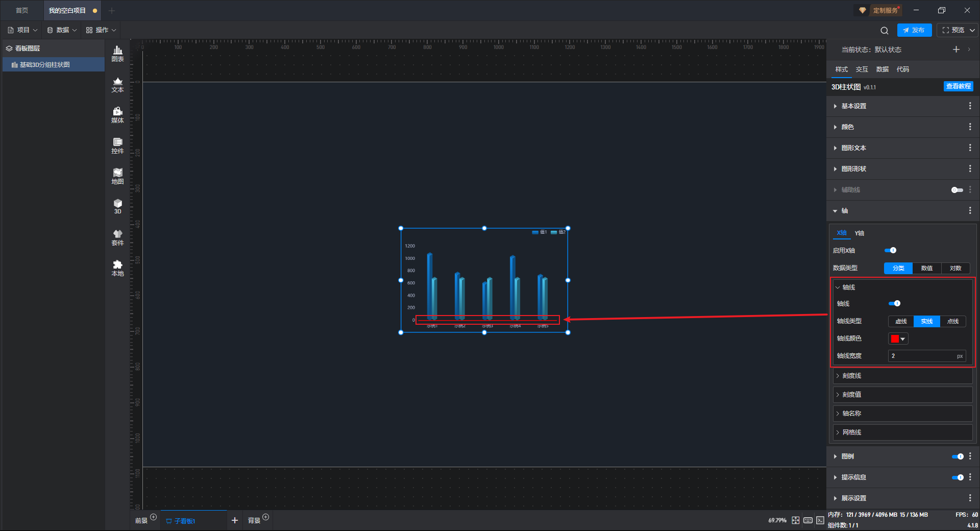
Task: Expand the 轴名称 subsection
Action: coord(902,414)
